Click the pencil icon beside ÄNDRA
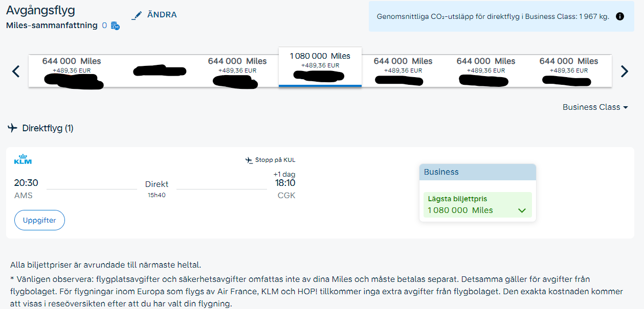644x309 pixels. tap(136, 15)
